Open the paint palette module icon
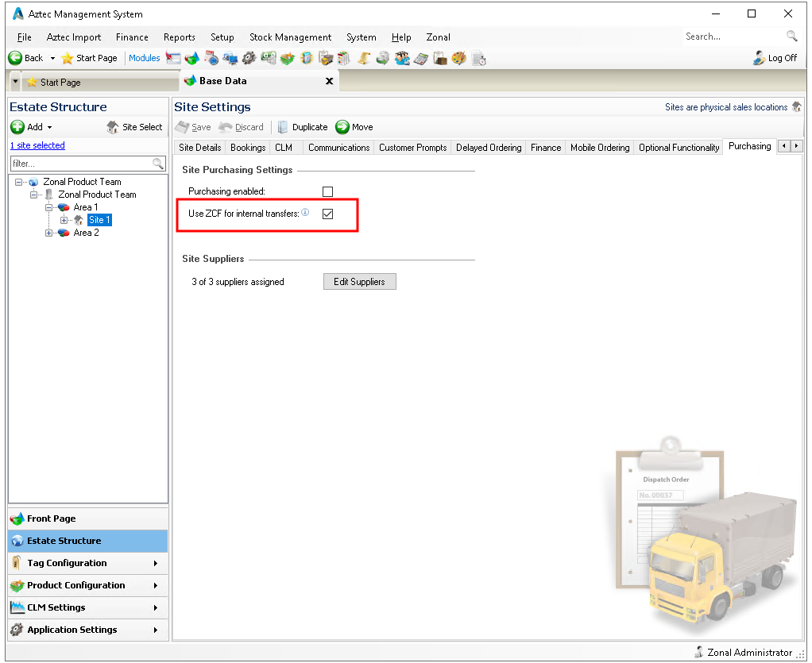Viewport: 812px width, 663px height. [x=458, y=59]
